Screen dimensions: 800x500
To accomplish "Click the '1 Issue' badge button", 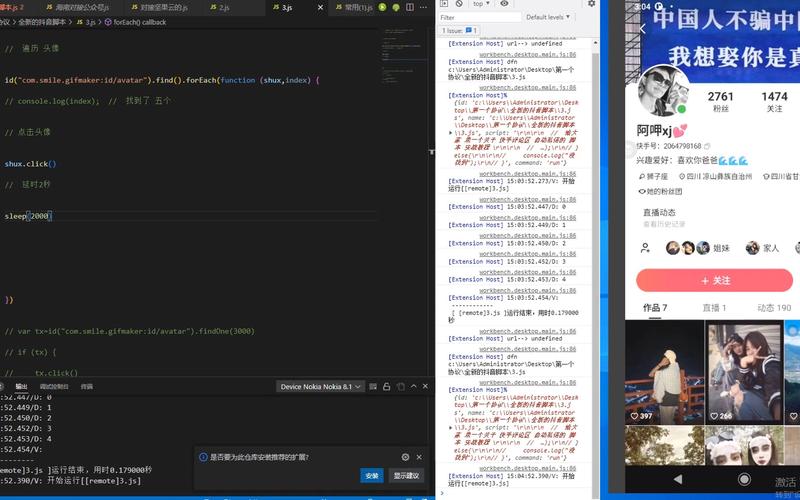I will tap(459, 31).
